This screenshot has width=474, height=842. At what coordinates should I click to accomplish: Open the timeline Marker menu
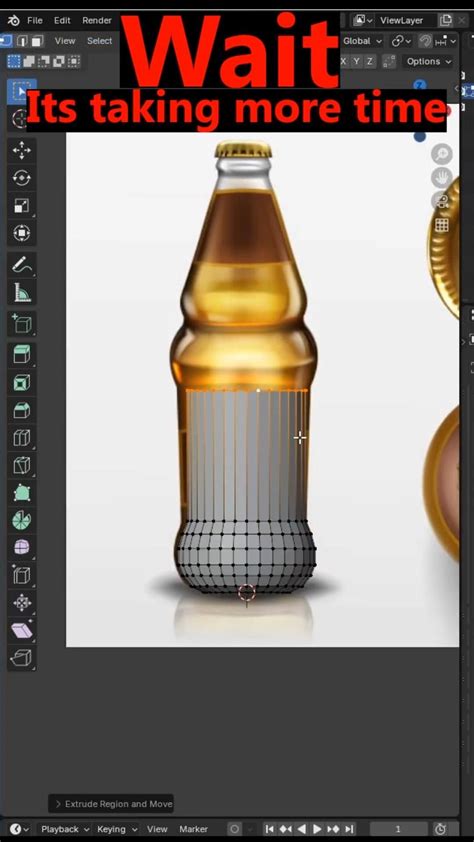(x=193, y=829)
